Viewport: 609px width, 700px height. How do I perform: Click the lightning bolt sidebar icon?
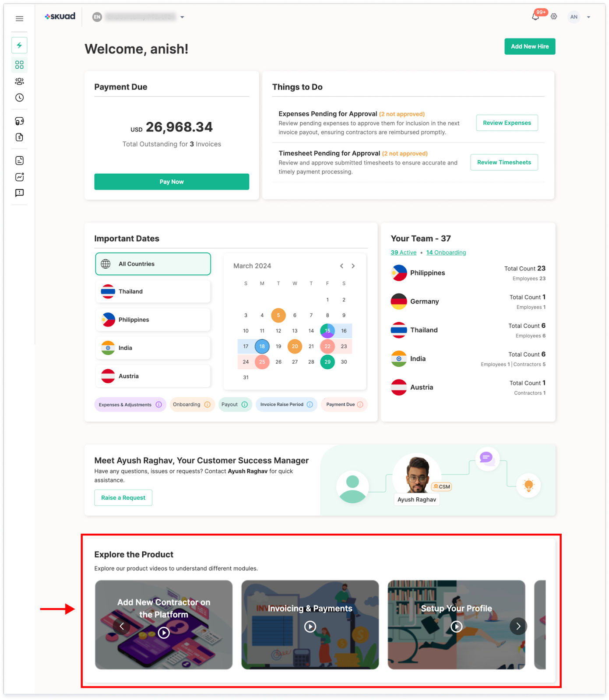coord(19,45)
